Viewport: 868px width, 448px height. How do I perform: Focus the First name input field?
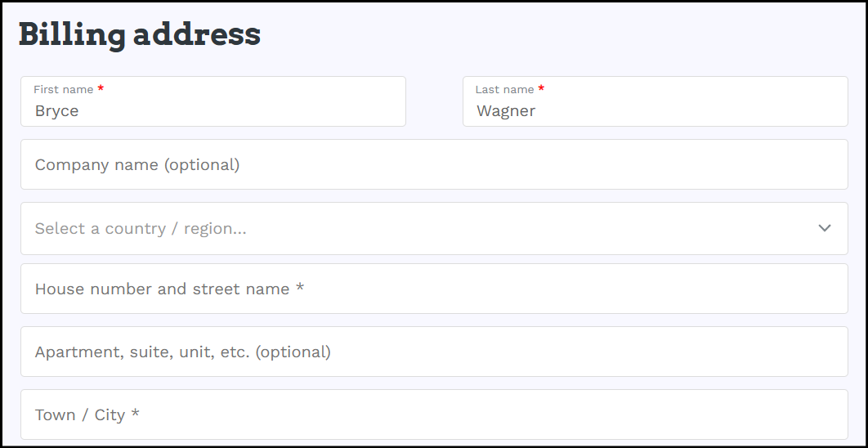coord(213,101)
